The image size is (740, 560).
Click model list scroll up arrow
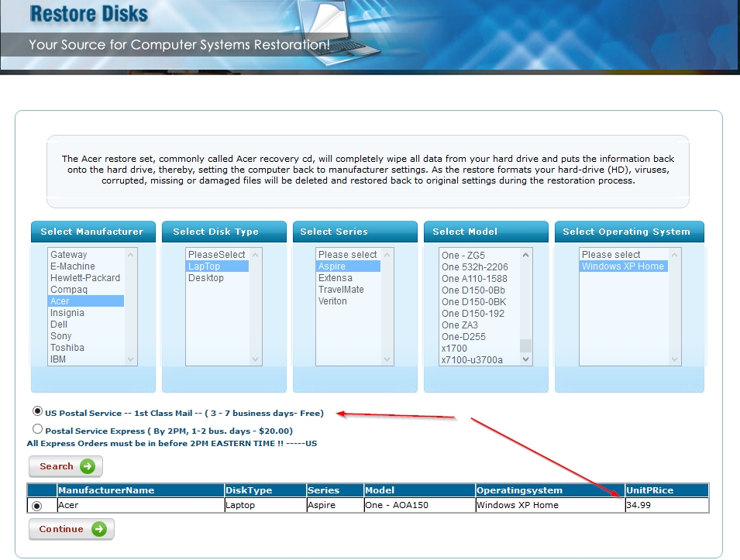pyautogui.click(x=525, y=255)
